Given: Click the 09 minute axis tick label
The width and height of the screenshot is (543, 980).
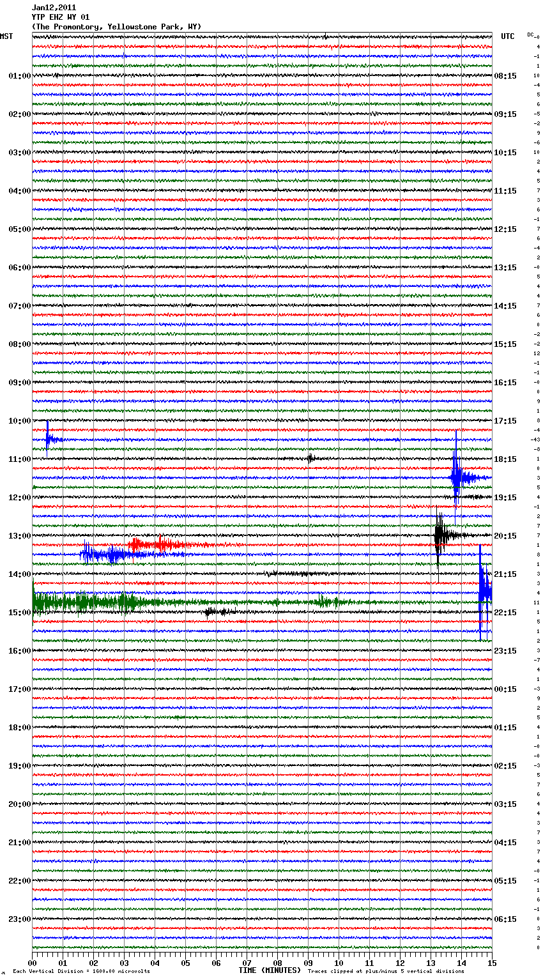Looking at the screenshot, I should tap(308, 963).
